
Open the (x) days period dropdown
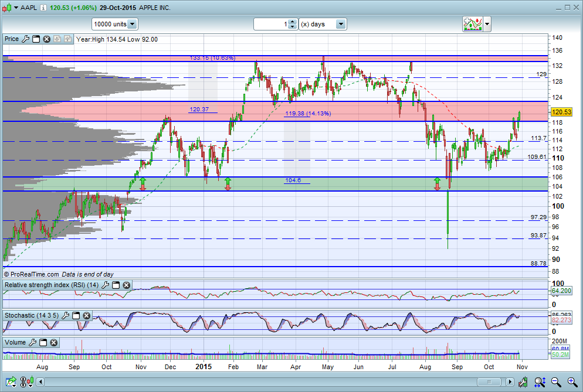323,24
